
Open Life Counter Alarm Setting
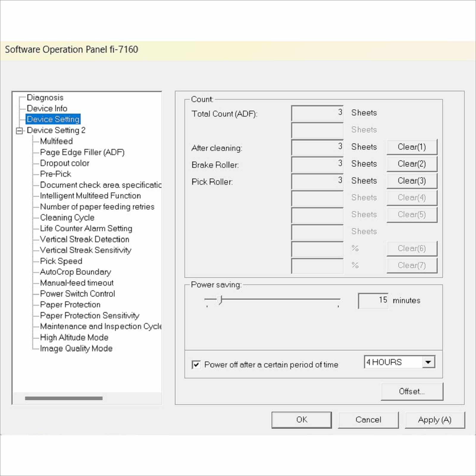point(86,228)
